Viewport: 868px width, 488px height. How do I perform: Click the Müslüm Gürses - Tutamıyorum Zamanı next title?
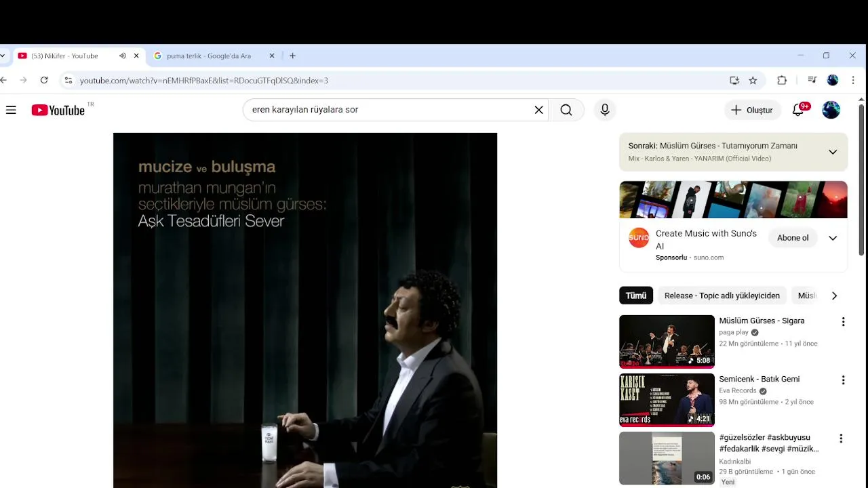point(728,146)
